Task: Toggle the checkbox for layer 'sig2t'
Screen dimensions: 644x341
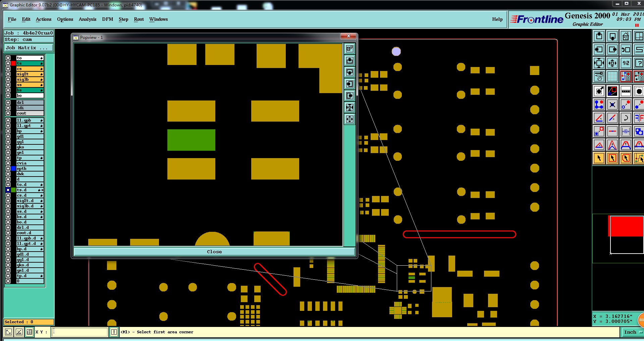Action: tap(8, 74)
